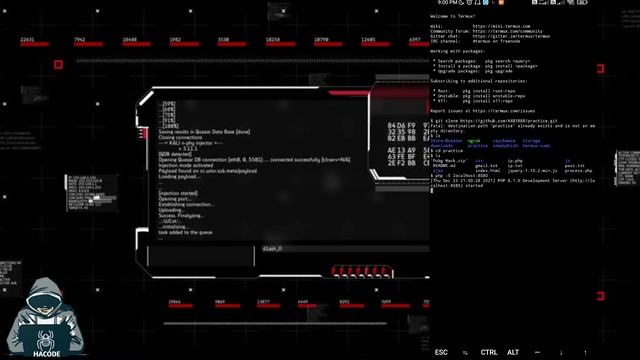Tap the alarm clock icon in status bar
640x360 pixels.
tap(469, 2)
